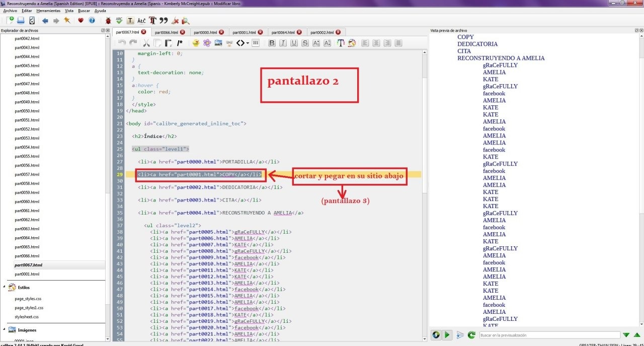Click the embed fonts T icon
Viewport: 644px width, 346px height.
[x=152, y=21]
